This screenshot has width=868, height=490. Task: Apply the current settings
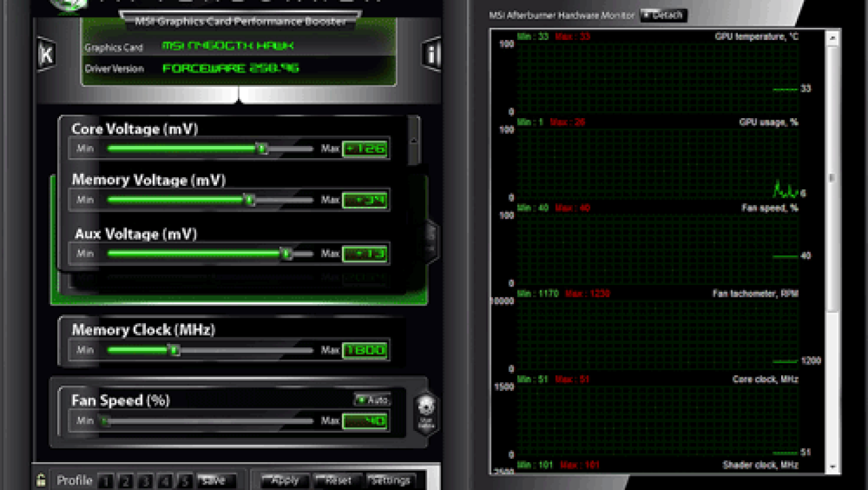coord(285,480)
